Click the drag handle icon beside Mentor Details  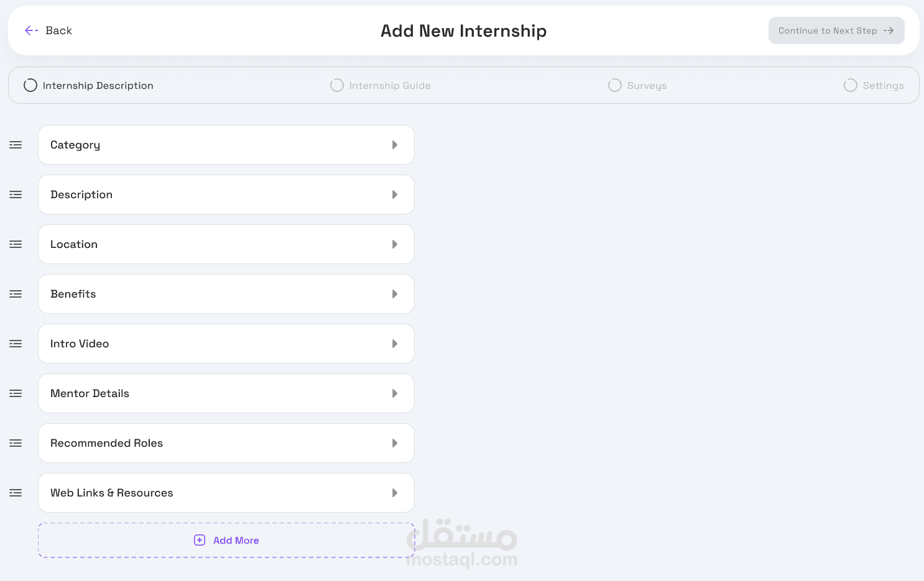[16, 393]
